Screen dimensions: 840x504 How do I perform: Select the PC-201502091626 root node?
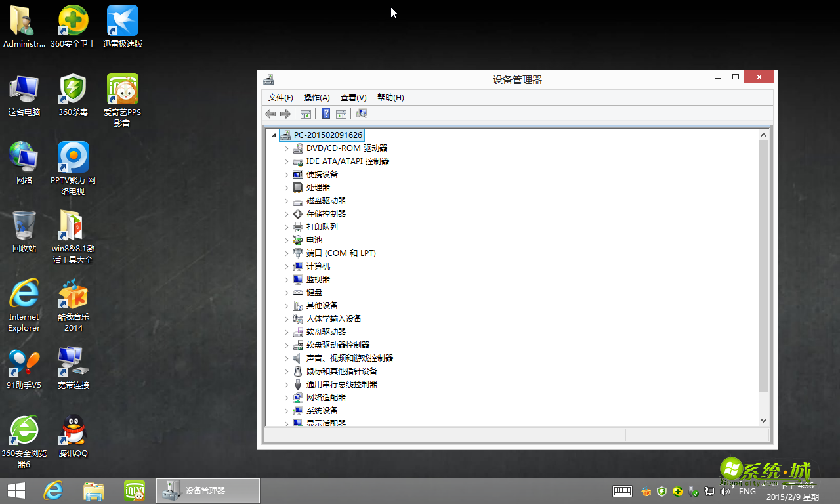tap(329, 135)
